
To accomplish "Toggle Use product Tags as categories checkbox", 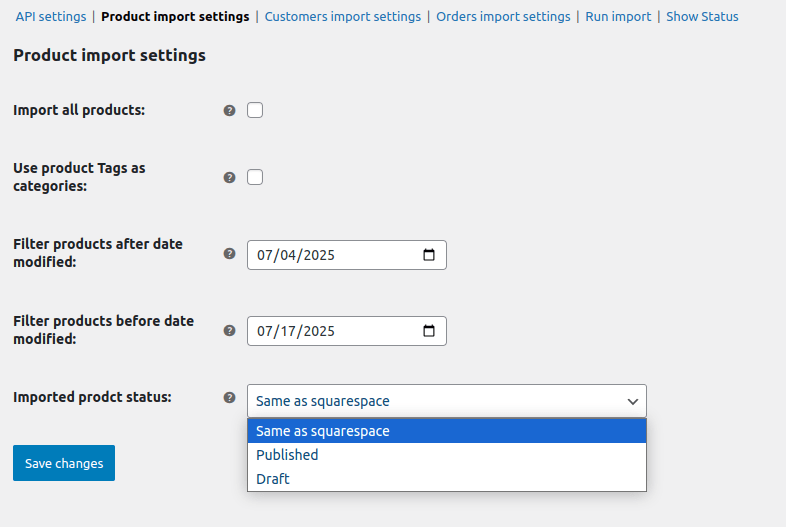I will [255, 177].
